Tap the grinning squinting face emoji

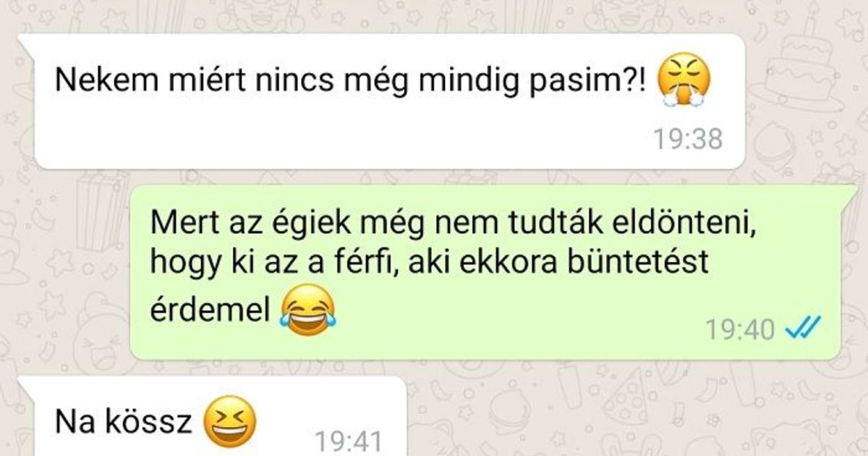coord(230,422)
